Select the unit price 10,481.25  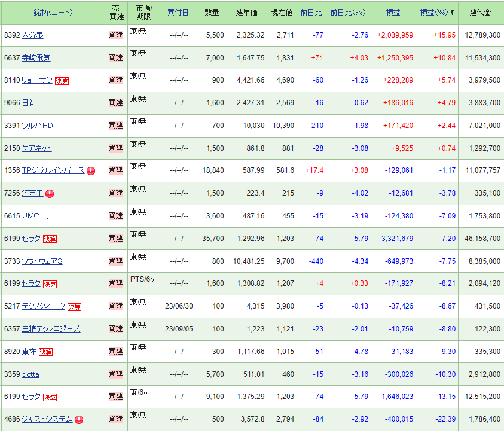coord(249,261)
